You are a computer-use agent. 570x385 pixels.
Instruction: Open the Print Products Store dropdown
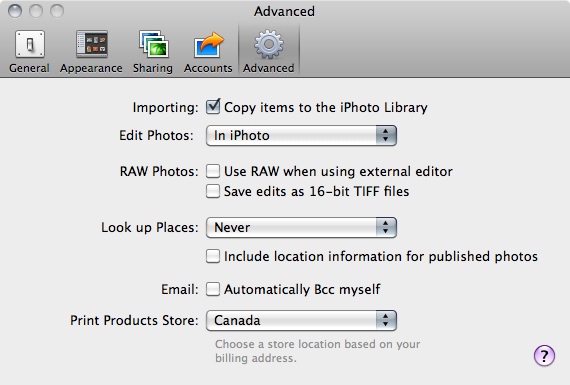301,320
